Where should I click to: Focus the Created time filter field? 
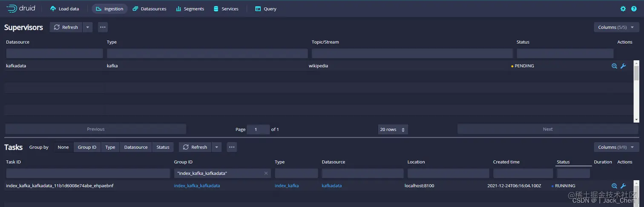523,173
